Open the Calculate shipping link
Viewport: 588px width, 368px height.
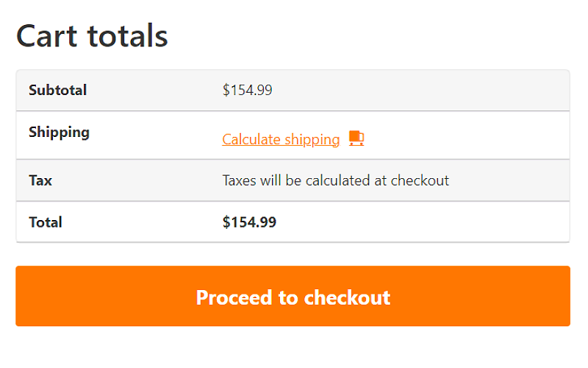[281, 139]
